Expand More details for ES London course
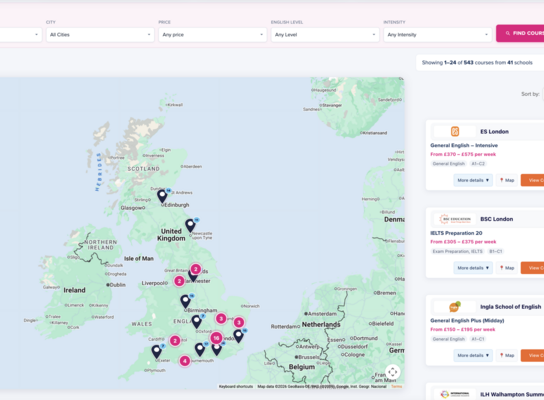 [x=473, y=180]
